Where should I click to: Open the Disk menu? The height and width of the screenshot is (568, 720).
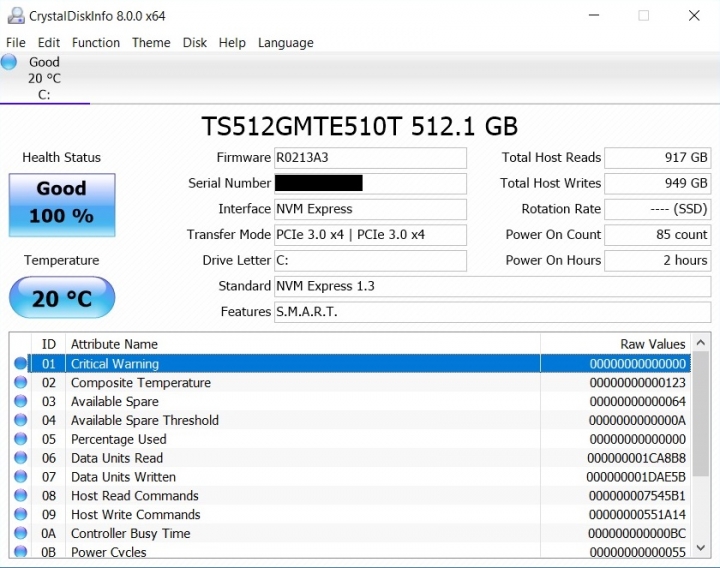195,43
